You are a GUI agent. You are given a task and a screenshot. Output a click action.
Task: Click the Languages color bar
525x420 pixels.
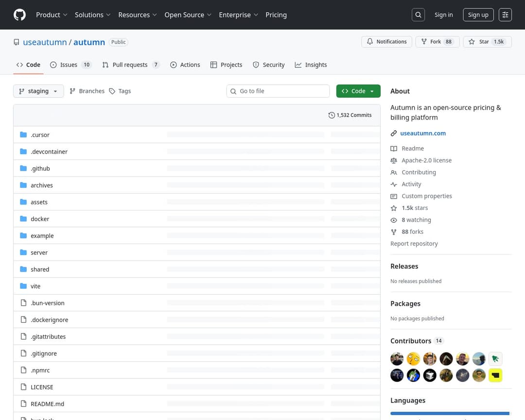(450, 414)
